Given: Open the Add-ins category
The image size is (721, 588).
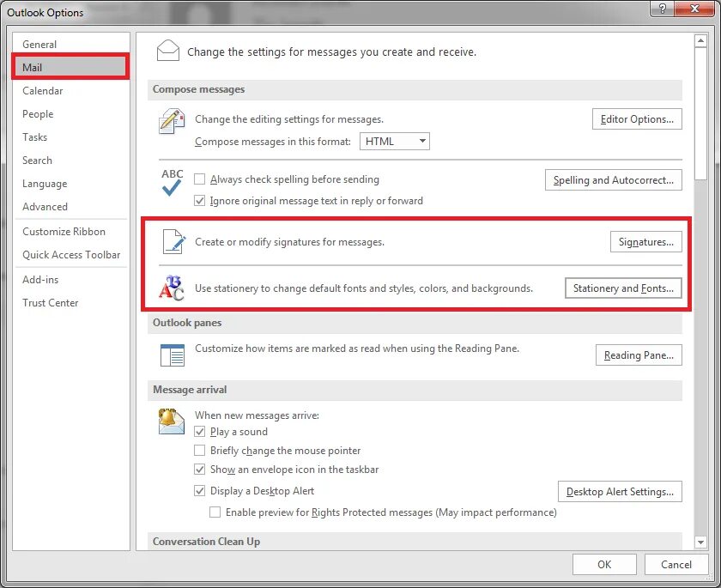Looking at the screenshot, I should (70, 279).
